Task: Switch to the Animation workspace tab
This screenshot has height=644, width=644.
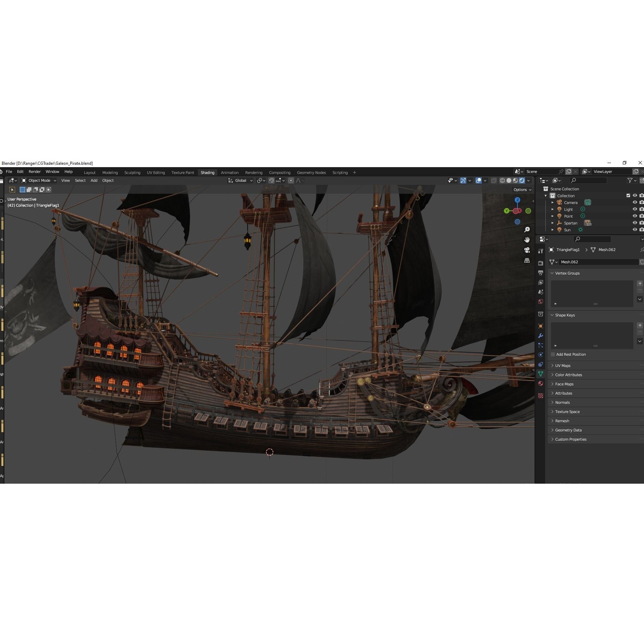Action: pos(230,172)
